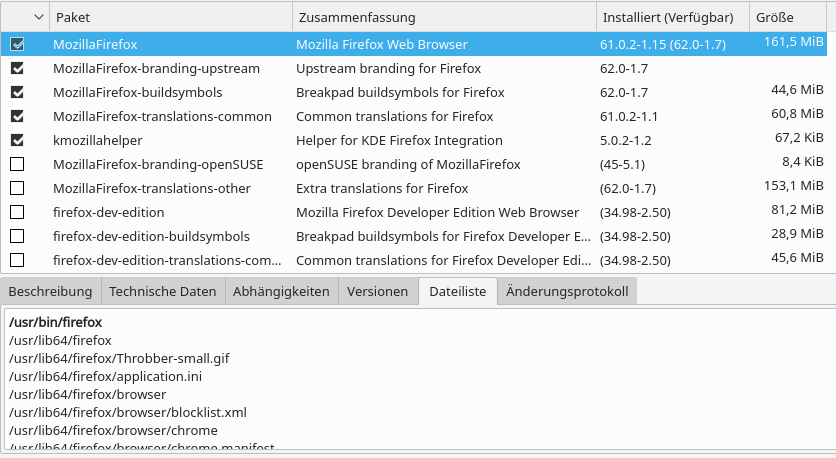
Task: Toggle the MozillaFirefox-buildsymbols status icon
Action: 17,93
